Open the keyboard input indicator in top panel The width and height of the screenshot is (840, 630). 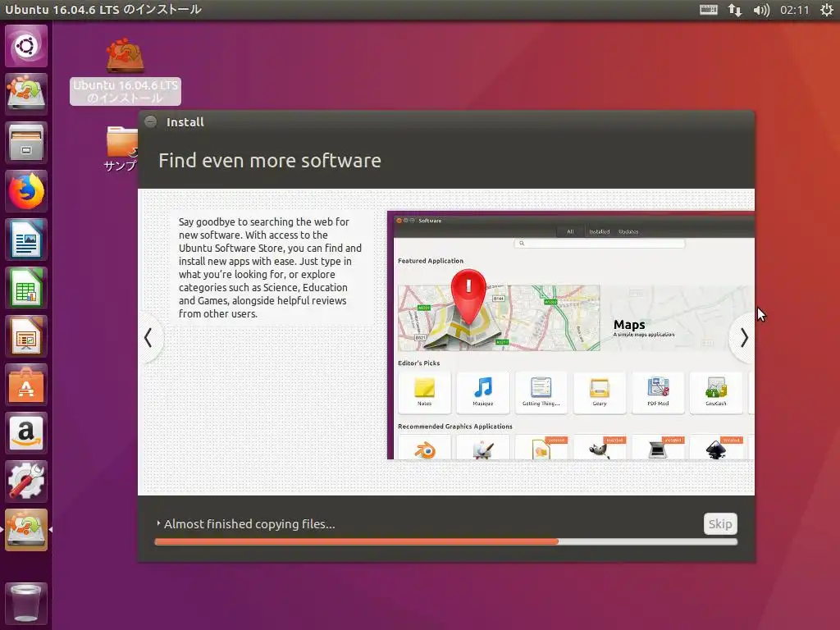point(708,10)
